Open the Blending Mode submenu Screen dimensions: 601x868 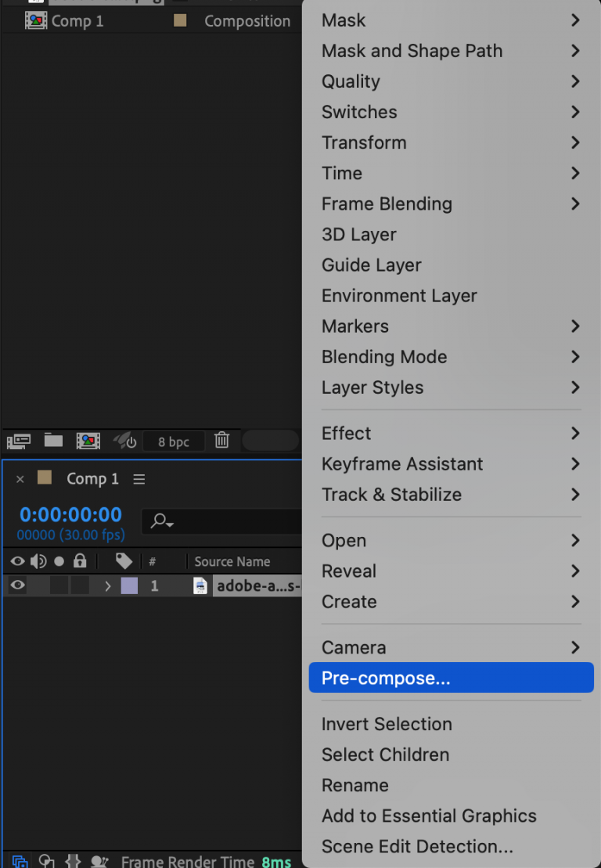click(x=383, y=357)
